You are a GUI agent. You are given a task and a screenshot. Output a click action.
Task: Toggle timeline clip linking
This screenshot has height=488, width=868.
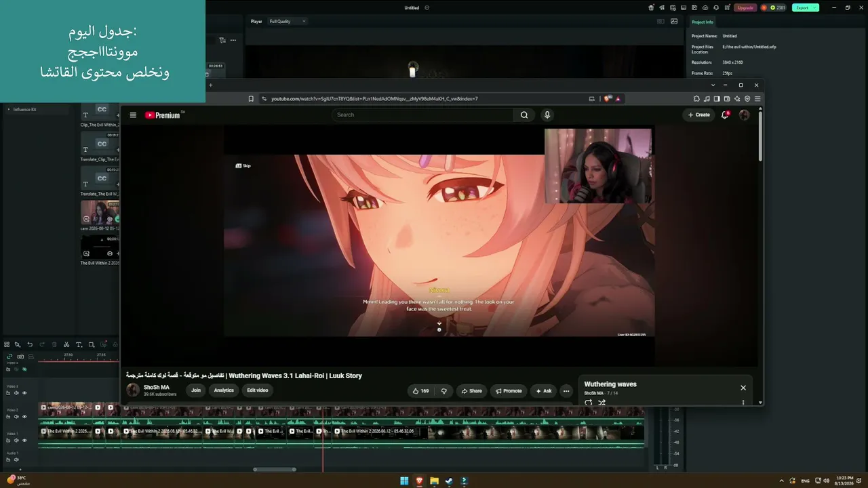[x=9, y=357]
